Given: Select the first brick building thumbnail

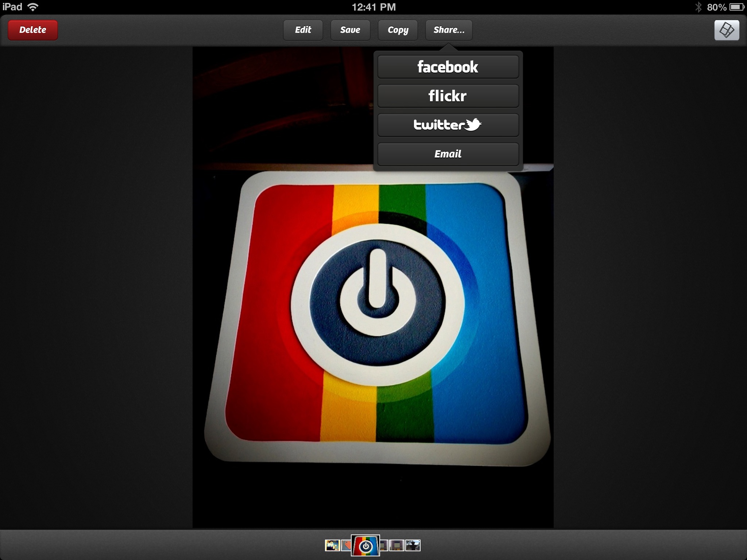Looking at the screenshot, I should point(383,545).
